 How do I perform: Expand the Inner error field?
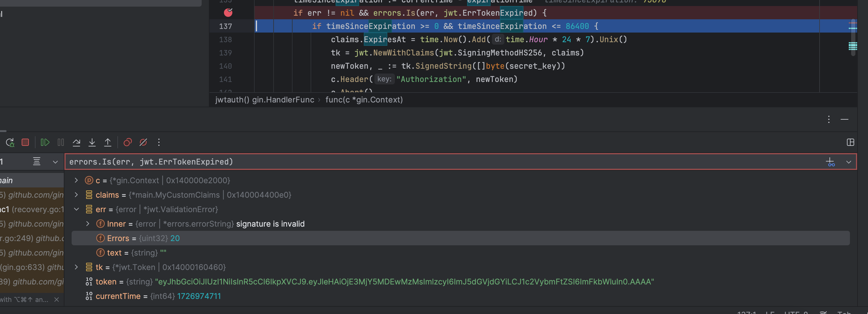coord(88,224)
